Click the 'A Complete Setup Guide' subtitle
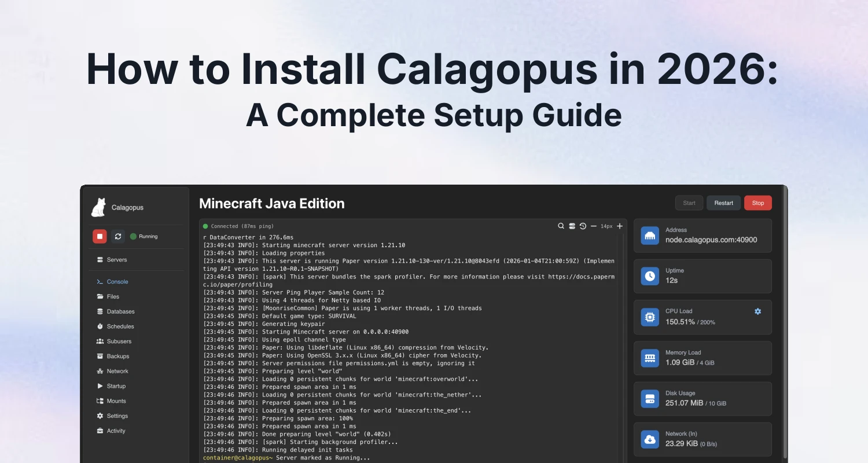 [x=434, y=115]
